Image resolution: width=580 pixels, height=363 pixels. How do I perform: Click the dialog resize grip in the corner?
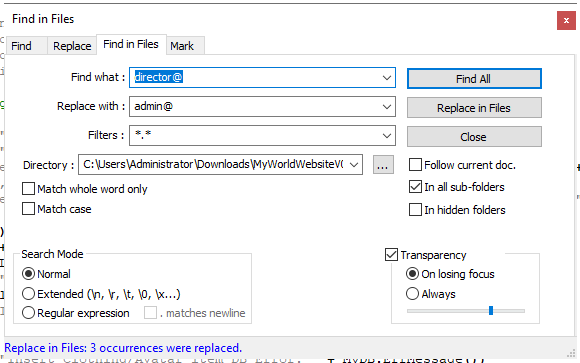571,353
